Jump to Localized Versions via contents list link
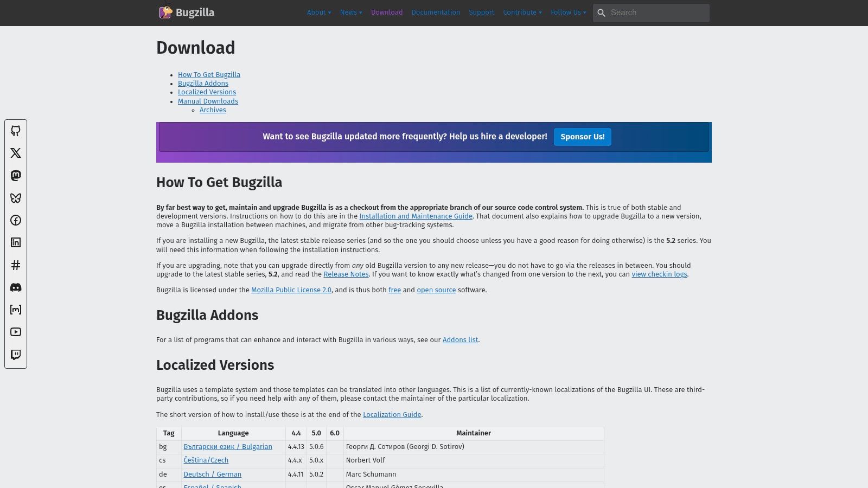Image resolution: width=868 pixels, height=488 pixels. point(207,92)
